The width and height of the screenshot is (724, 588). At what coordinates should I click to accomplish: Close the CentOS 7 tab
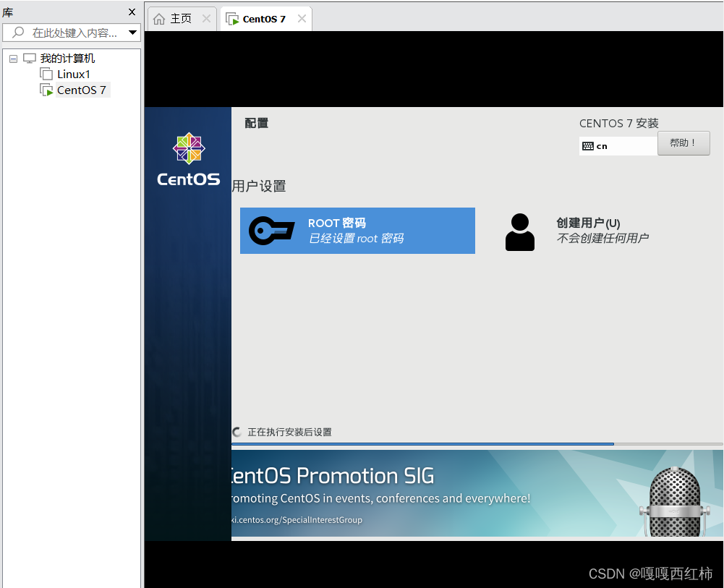coord(302,19)
